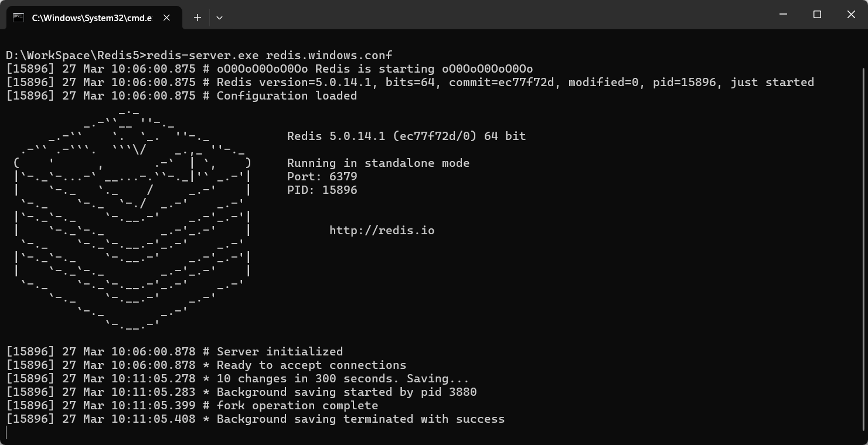Click the 'Background saving terminated with success' line
This screenshot has width=868, height=445.
coord(256,419)
